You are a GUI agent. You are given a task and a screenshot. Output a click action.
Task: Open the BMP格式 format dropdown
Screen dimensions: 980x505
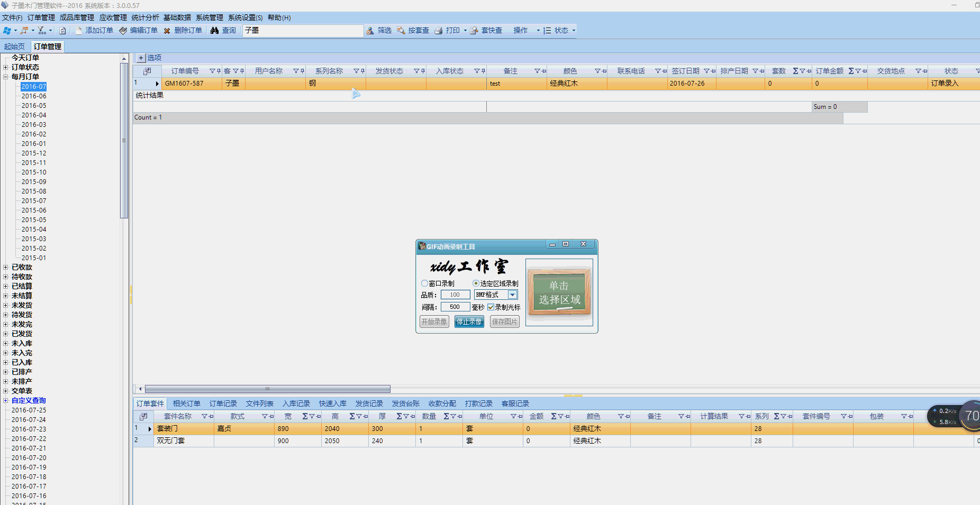(x=512, y=295)
